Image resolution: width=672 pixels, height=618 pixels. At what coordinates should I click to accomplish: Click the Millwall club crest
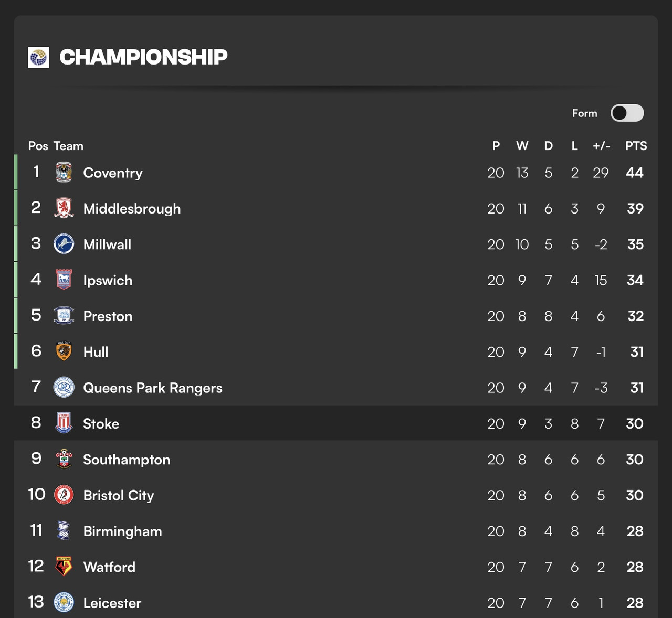tap(64, 244)
